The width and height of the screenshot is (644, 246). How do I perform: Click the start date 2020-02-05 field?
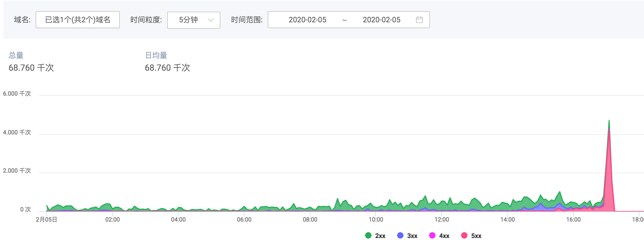(x=307, y=20)
